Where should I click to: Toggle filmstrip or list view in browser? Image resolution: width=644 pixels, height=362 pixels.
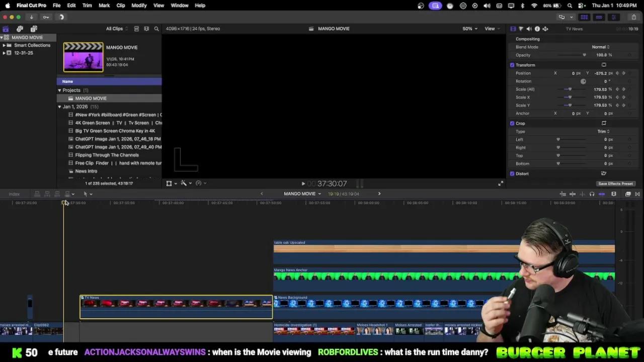(136, 29)
